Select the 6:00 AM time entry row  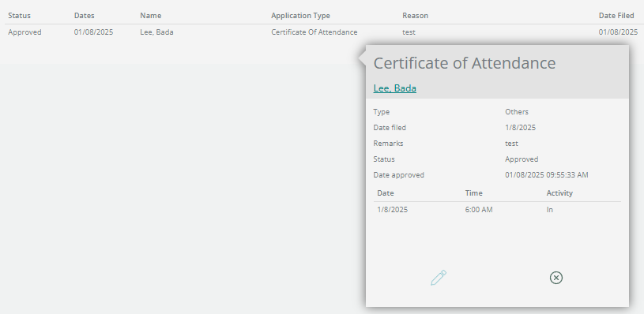point(497,210)
